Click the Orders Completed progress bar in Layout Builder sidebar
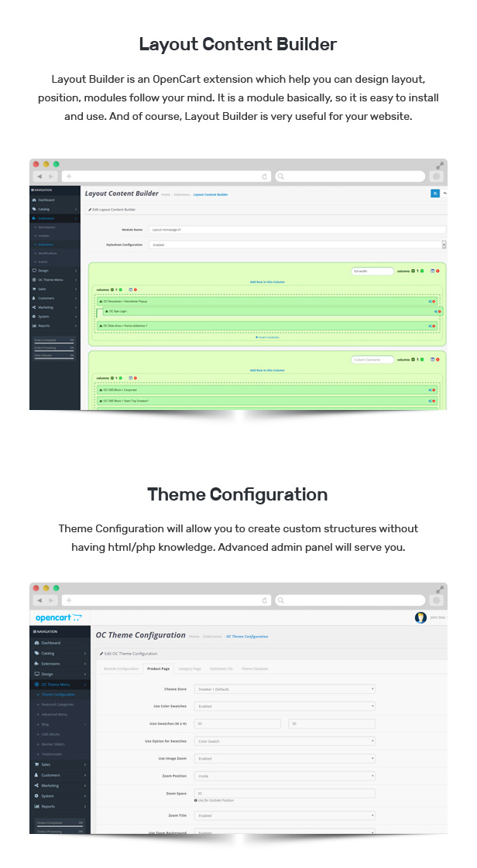This screenshot has width=477, height=868. click(x=54, y=342)
